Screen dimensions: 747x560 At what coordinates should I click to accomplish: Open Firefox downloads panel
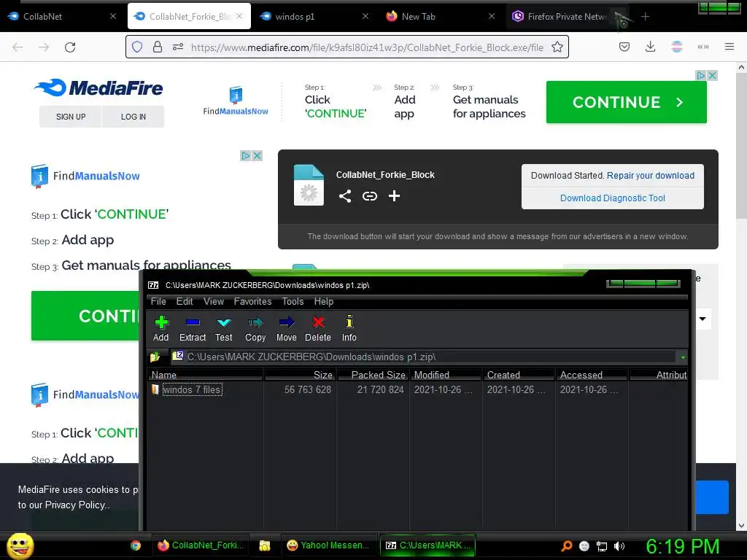coord(650,47)
